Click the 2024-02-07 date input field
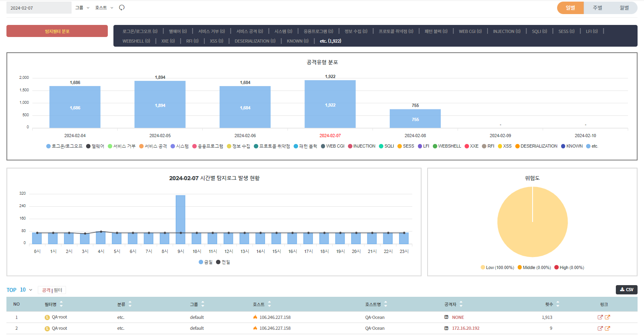 [39, 8]
